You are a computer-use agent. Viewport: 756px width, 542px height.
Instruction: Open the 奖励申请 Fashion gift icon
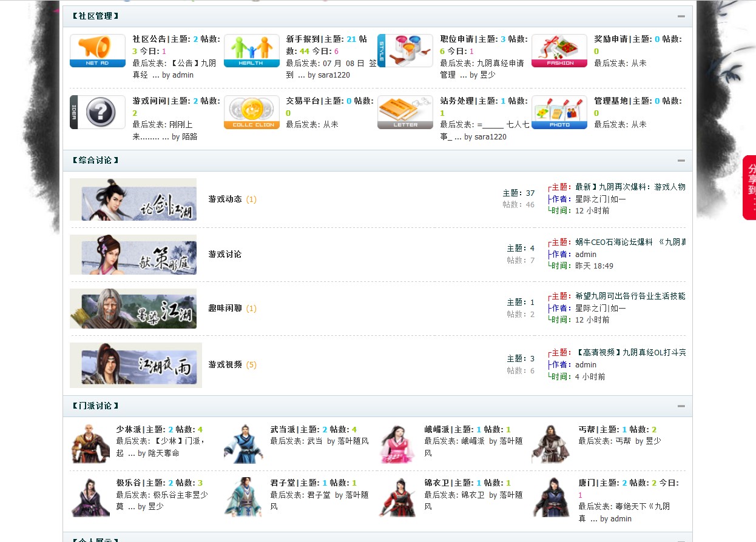tap(559, 51)
